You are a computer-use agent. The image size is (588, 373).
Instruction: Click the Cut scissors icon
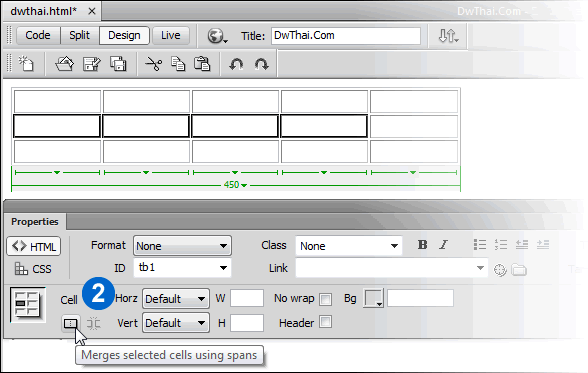154,64
